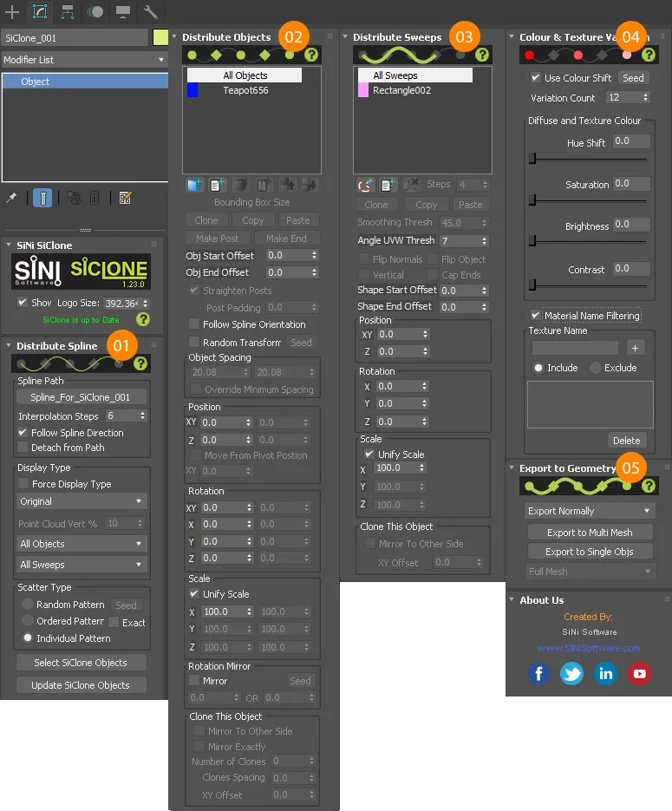This screenshot has width=672, height=811.
Task: Add objects from list icon
Action: [x=217, y=185]
